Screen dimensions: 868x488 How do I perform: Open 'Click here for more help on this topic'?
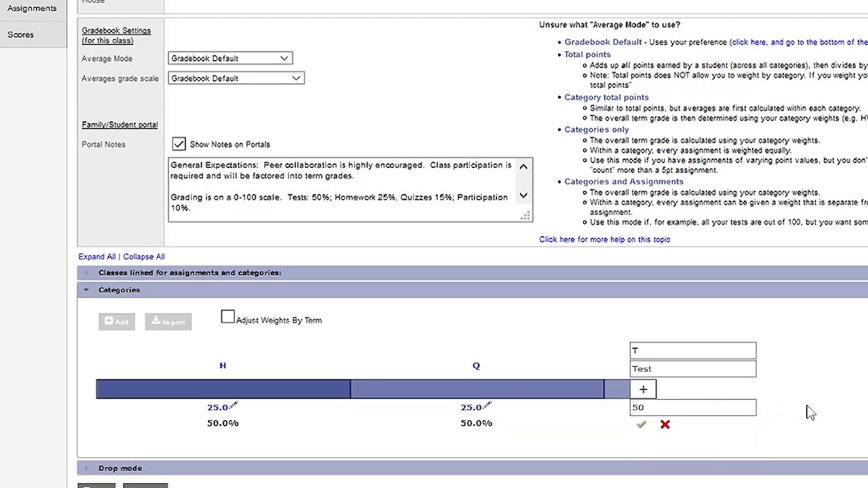pos(605,239)
